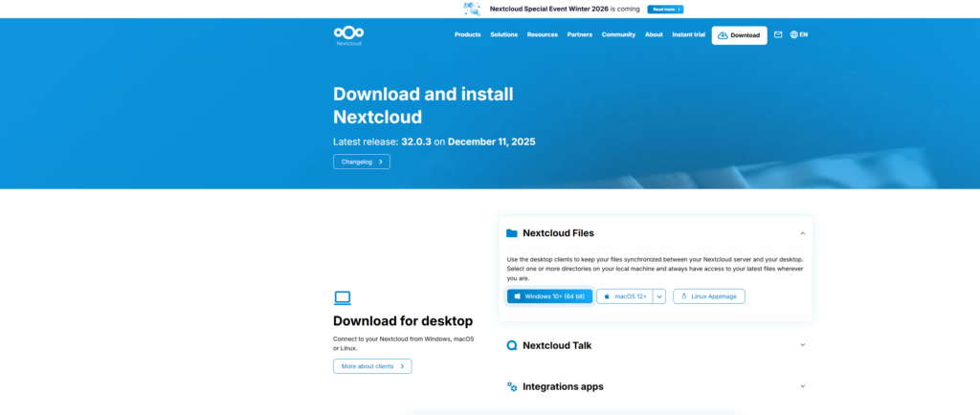Image resolution: width=980 pixels, height=415 pixels.
Task: Click the Nextcloud logo in header
Action: click(348, 34)
